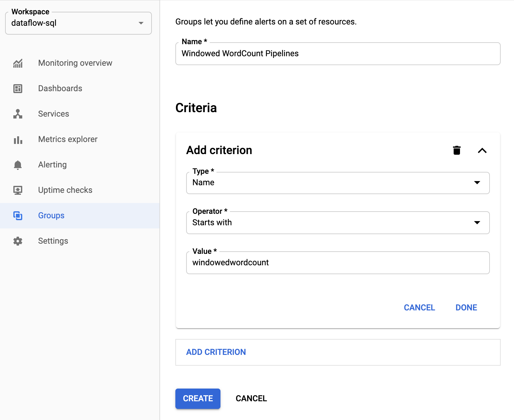Go to Metrics explorer in sidebar
Viewport: 514px width, 420px height.
(68, 139)
